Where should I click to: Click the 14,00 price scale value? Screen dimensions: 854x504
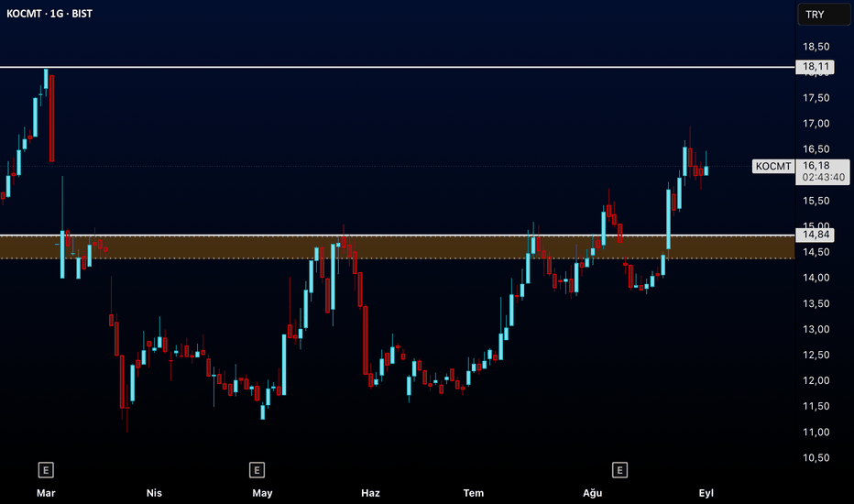coord(816,278)
